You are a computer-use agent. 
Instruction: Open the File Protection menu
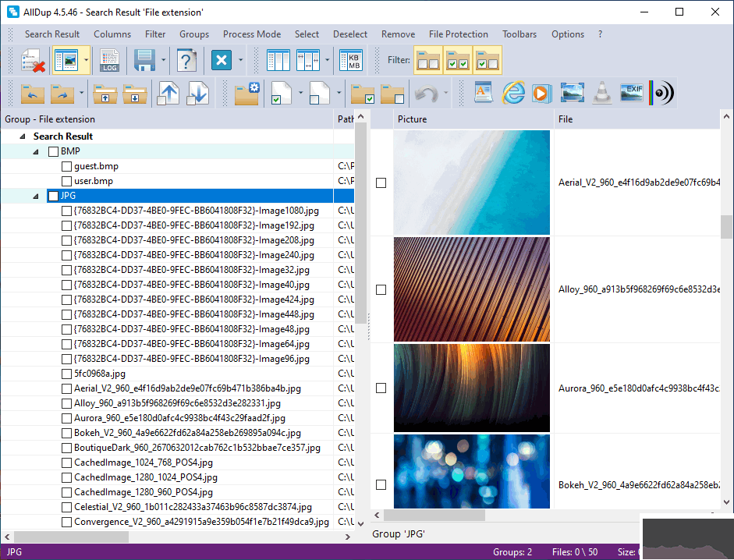[458, 34]
